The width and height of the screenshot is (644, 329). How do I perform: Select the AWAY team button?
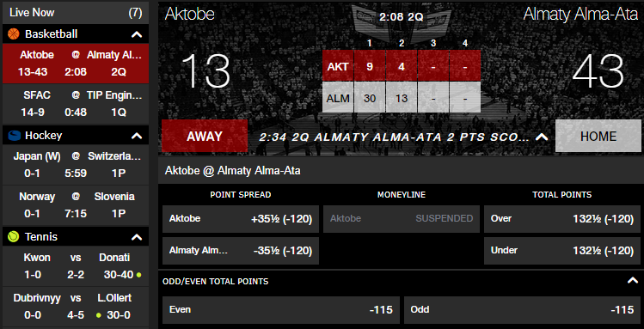(x=205, y=137)
